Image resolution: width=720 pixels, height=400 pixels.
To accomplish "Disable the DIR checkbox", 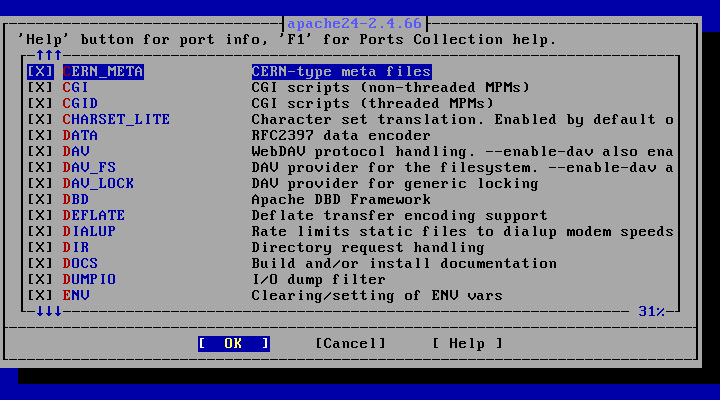I will 40,248.
